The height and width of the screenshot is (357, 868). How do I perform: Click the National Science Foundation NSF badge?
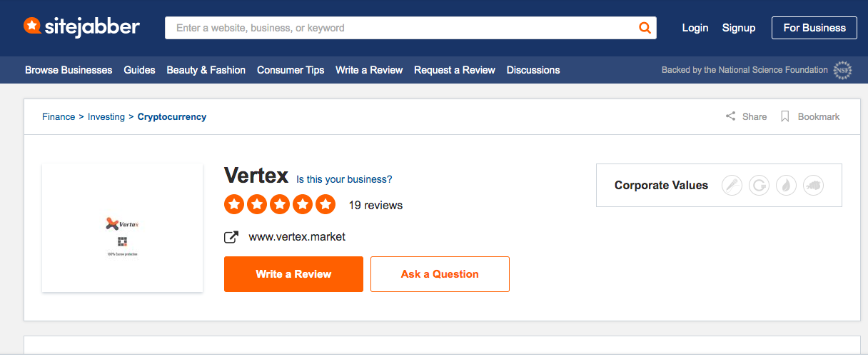(x=843, y=70)
